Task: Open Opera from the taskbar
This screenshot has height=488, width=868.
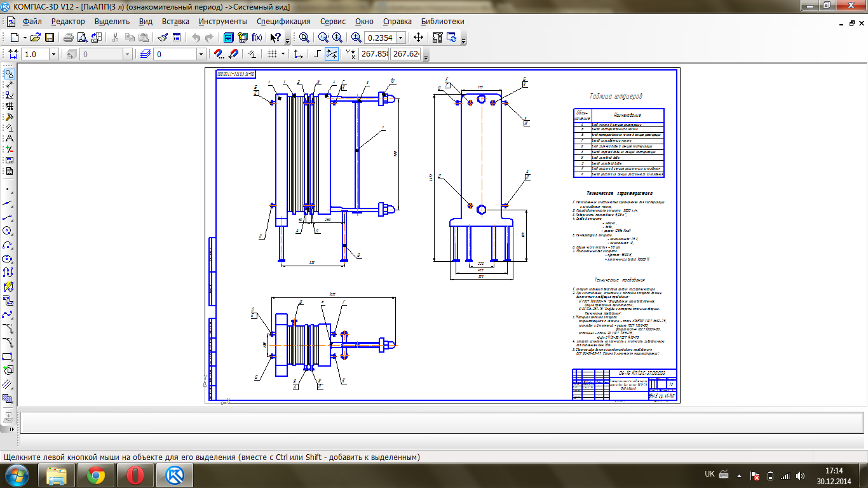Action: point(135,475)
